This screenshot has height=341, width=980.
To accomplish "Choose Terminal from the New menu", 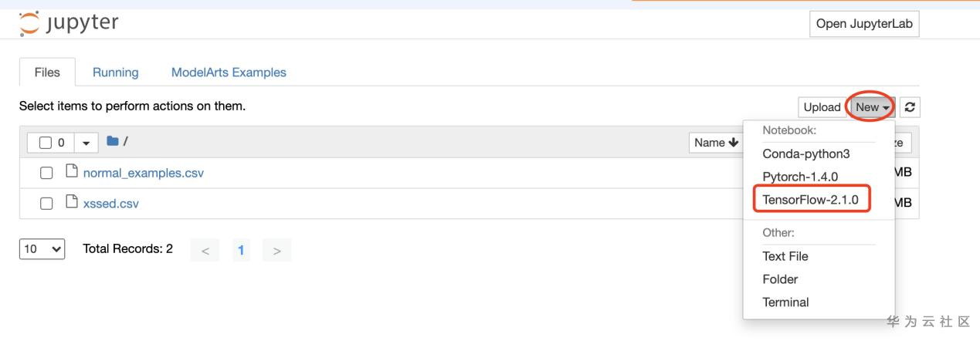I will click(785, 302).
